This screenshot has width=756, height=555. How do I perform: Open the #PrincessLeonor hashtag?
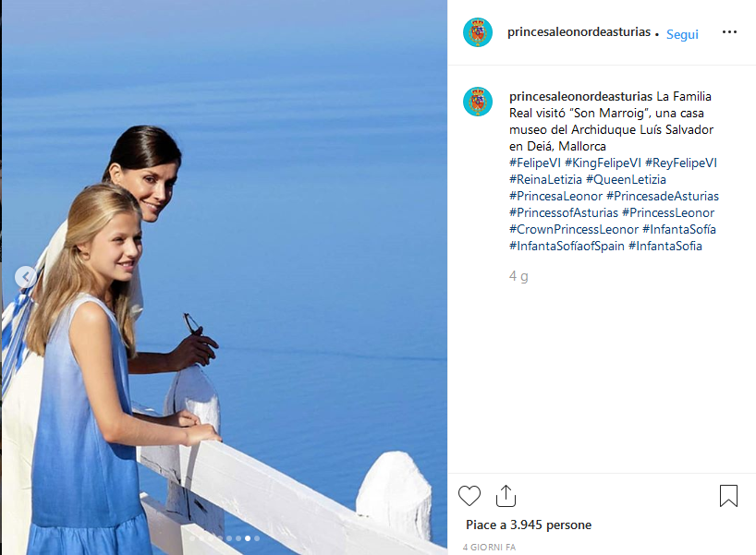668,212
